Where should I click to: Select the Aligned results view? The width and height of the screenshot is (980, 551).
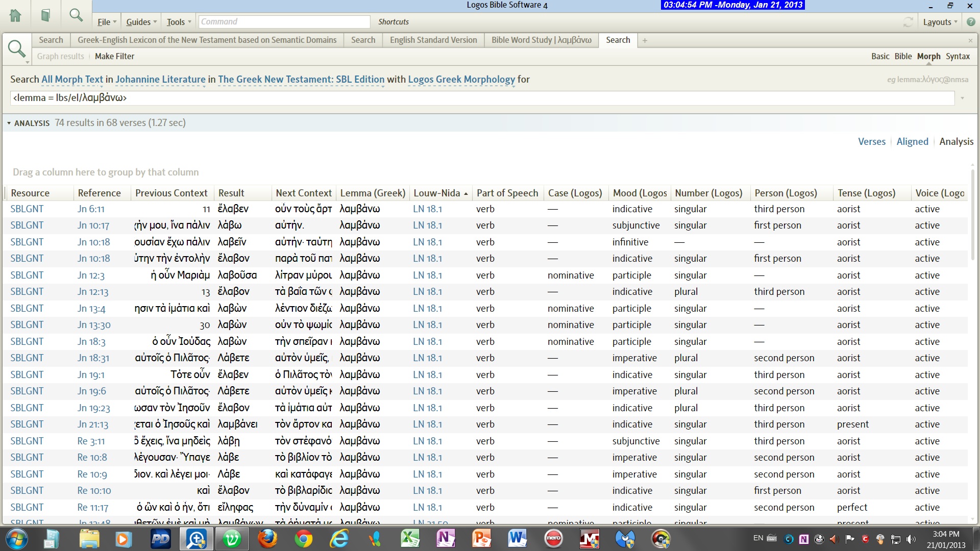click(912, 141)
